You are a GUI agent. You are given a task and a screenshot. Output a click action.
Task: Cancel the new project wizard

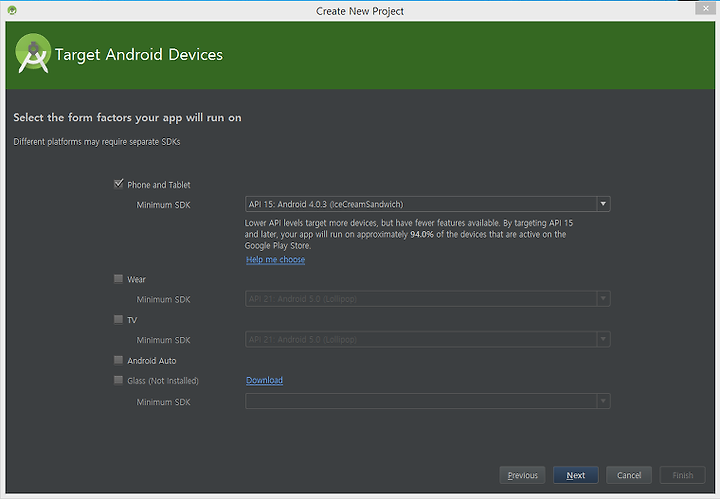(x=629, y=475)
